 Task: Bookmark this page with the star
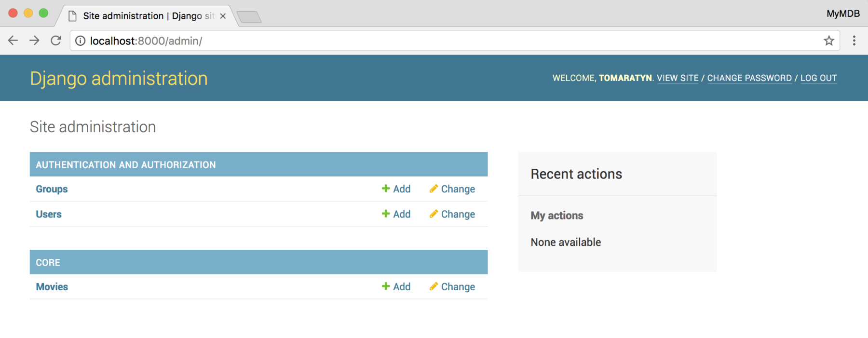click(829, 41)
